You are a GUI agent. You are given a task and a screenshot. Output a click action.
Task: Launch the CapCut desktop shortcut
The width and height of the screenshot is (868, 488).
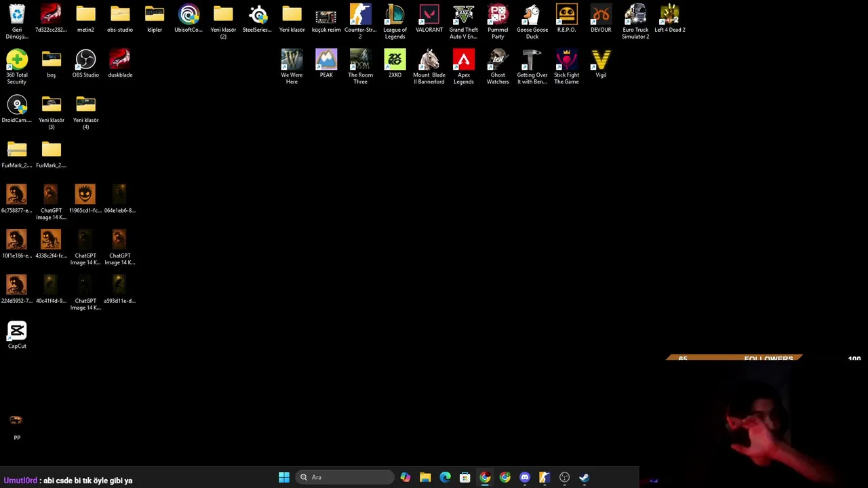[17, 335]
